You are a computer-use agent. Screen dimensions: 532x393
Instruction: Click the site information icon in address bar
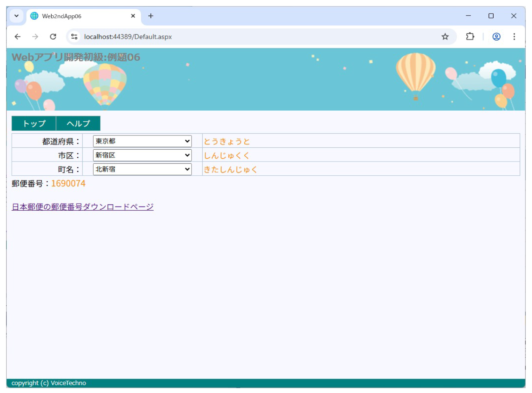tap(74, 36)
